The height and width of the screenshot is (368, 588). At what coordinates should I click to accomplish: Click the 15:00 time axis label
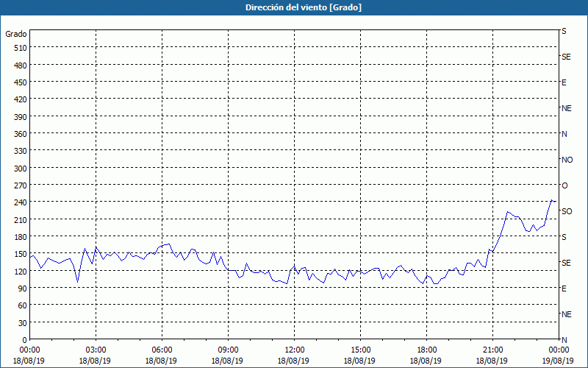pos(360,350)
